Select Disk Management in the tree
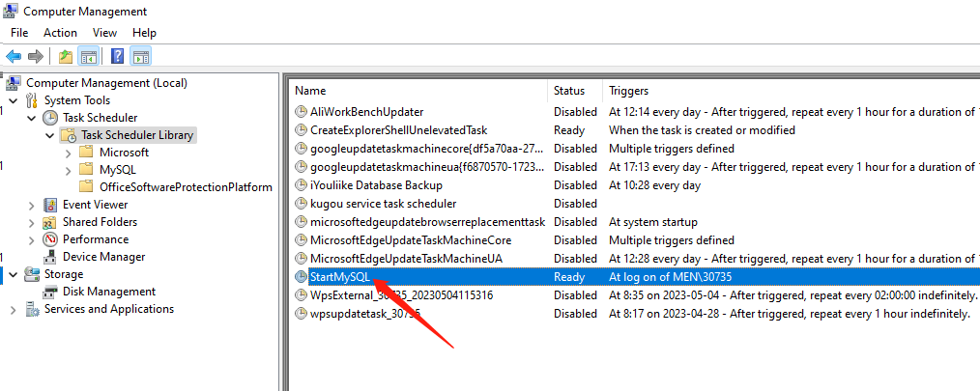This screenshot has width=980, height=391. (x=108, y=292)
